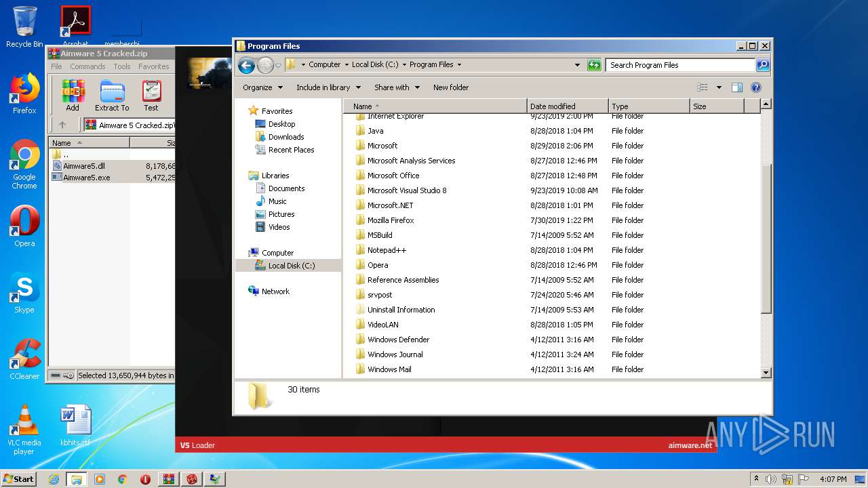
Task: Click the volume icon in the system tray
Action: click(771, 479)
